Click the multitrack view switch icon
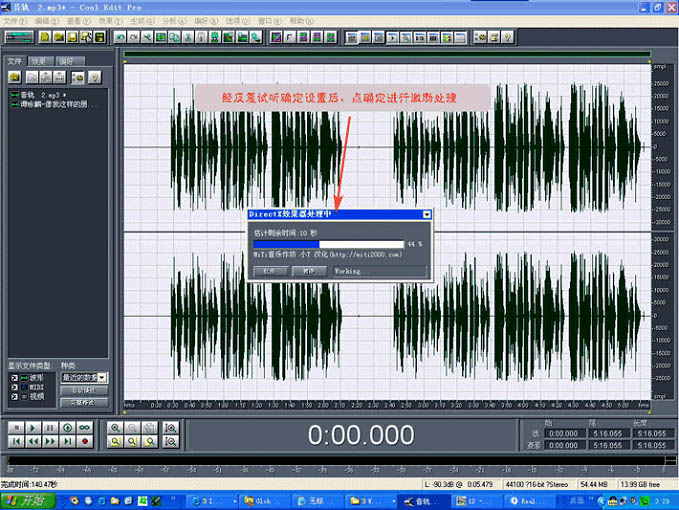Viewport: 679px width, 510px height. coord(20,37)
